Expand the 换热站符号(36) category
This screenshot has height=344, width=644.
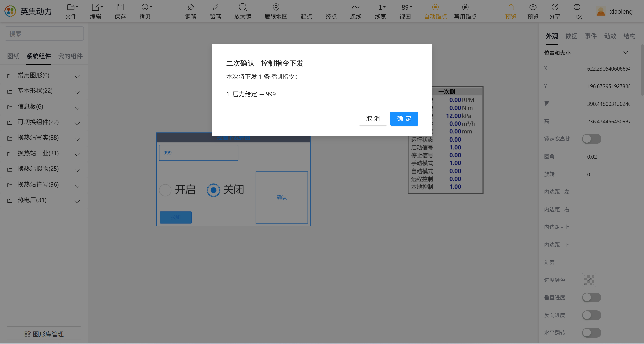click(77, 186)
